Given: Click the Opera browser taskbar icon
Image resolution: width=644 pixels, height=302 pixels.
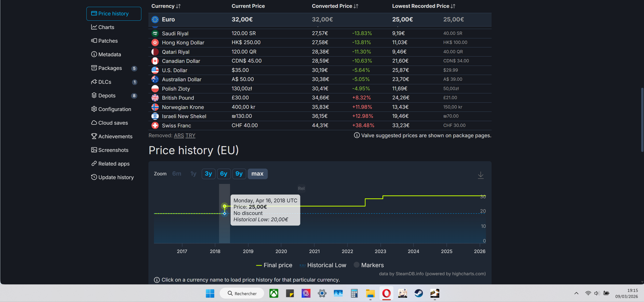Looking at the screenshot, I should pos(386,293).
